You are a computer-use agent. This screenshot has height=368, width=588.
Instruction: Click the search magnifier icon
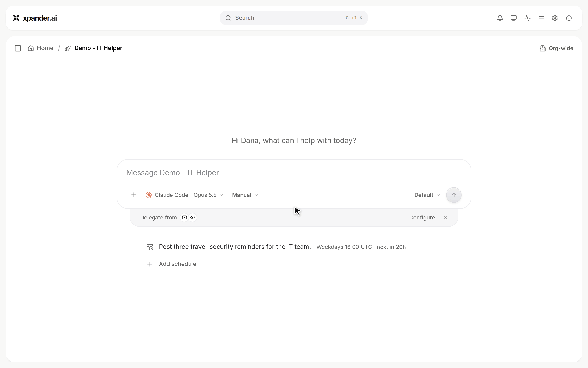point(228,18)
